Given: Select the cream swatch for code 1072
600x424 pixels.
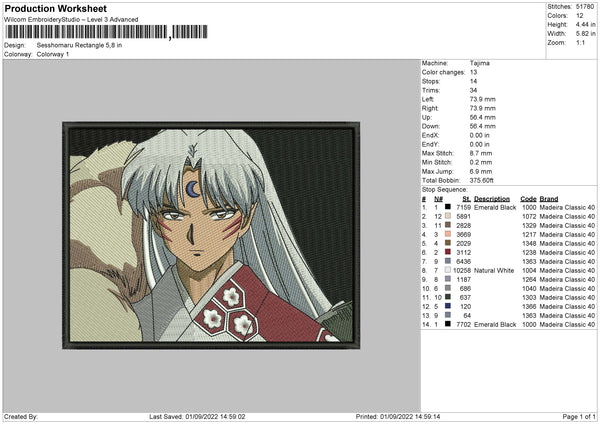Looking at the screenshot, I should click(448, 216).
